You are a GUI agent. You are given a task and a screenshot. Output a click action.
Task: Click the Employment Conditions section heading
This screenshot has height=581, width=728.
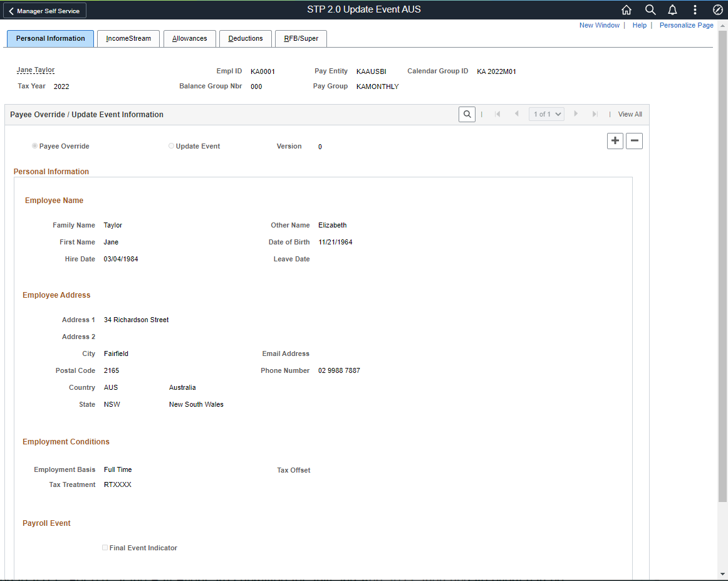[66, 442]
